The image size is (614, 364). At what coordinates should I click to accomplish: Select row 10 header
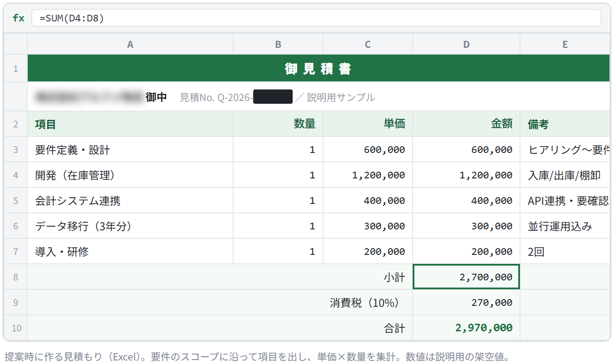tap(16, 328)
